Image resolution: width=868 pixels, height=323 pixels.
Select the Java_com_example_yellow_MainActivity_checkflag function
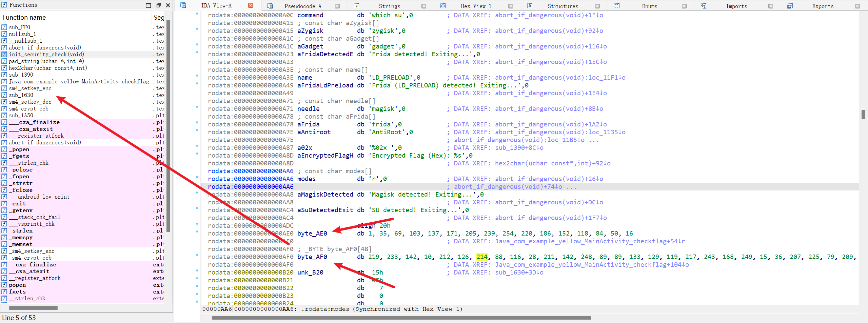tap(79, 81)
